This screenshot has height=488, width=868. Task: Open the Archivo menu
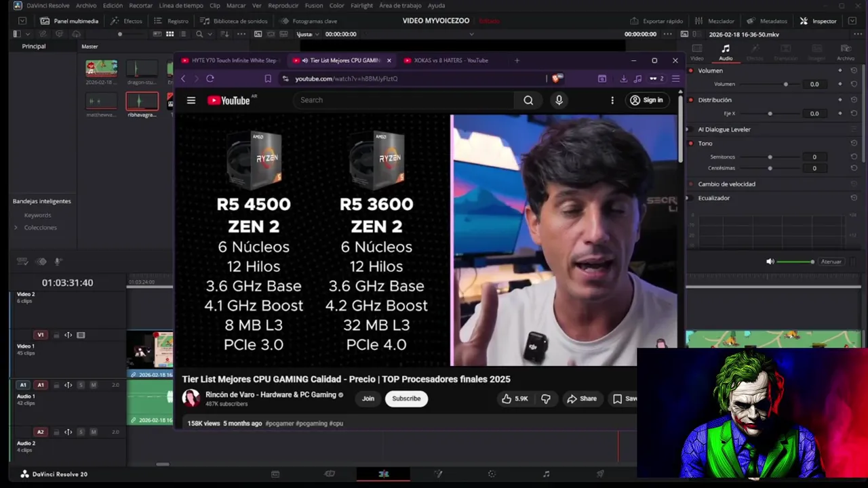86,5
